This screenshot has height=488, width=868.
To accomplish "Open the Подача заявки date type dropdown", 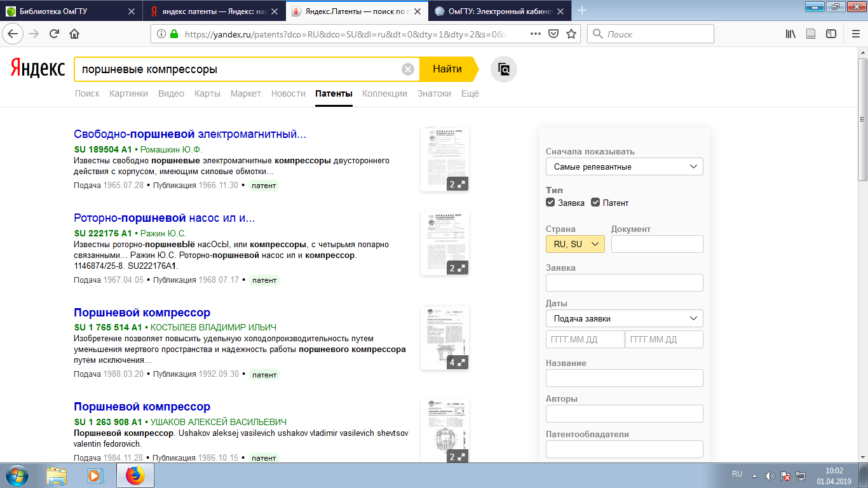I will point(624,318).
